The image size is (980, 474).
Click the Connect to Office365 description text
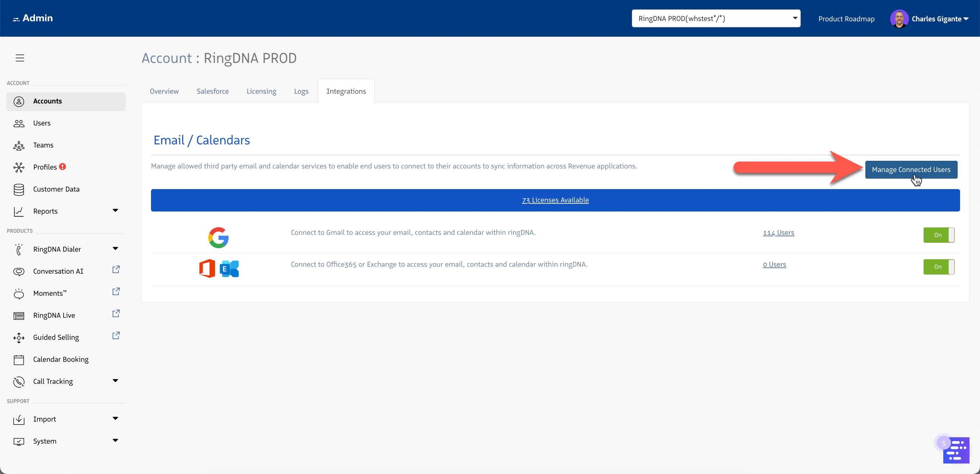click(439, 264)
